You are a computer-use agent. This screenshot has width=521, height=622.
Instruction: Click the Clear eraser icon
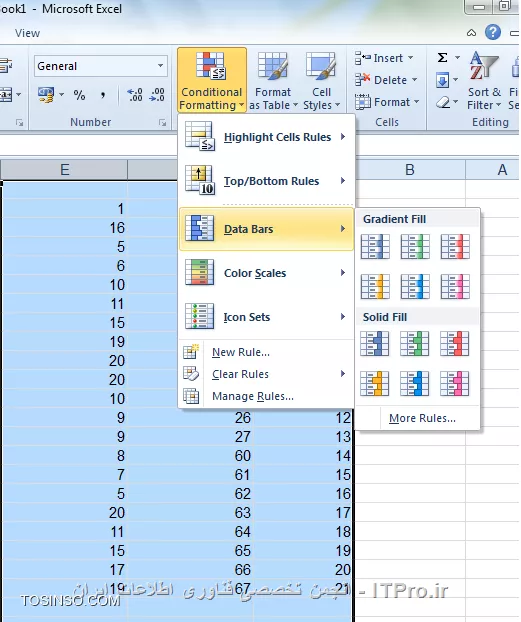click(x=442, y=103)
